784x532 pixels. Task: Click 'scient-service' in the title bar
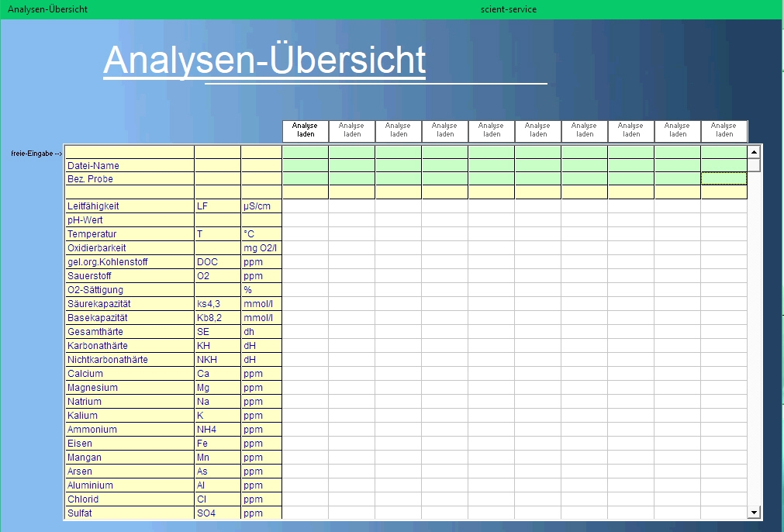(x=509, y=9)
